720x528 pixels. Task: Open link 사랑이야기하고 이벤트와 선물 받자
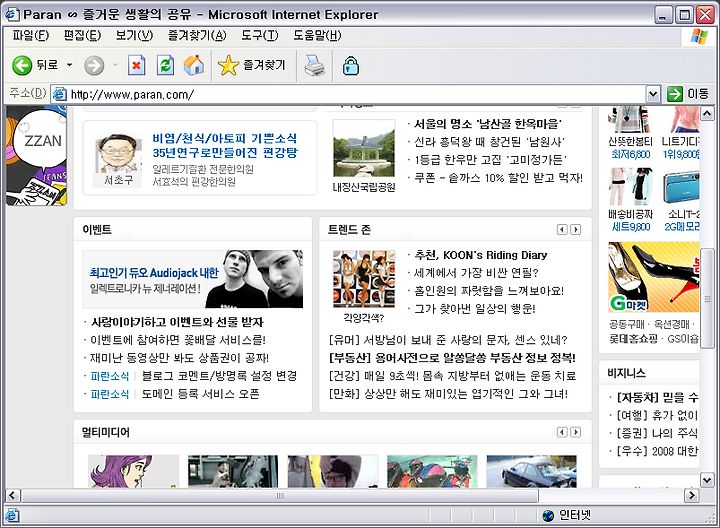point(177,322)
